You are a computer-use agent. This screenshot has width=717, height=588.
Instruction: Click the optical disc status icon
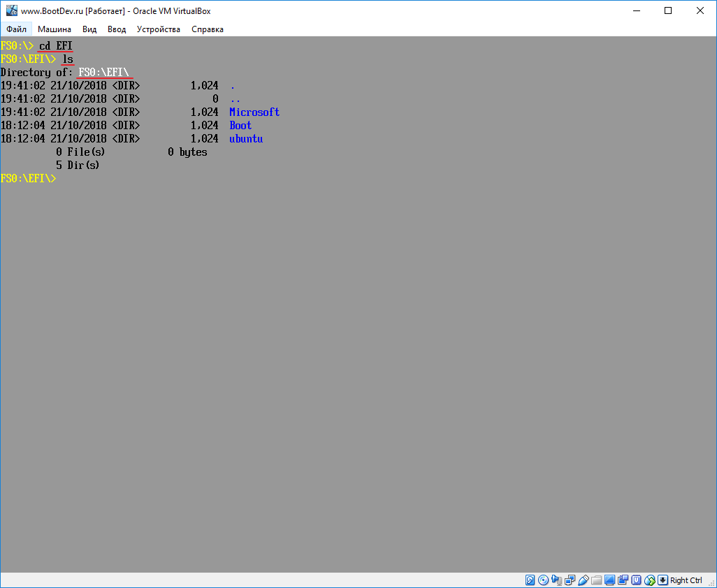543,580
